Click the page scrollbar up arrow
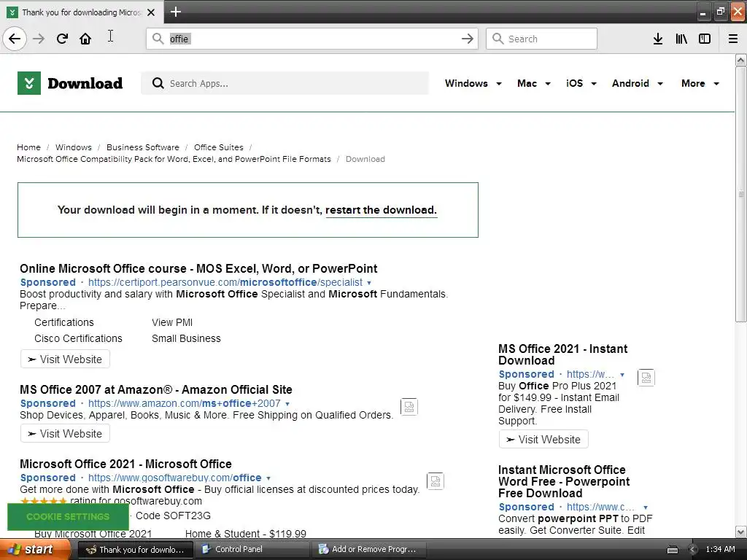 tap(741, 60)
